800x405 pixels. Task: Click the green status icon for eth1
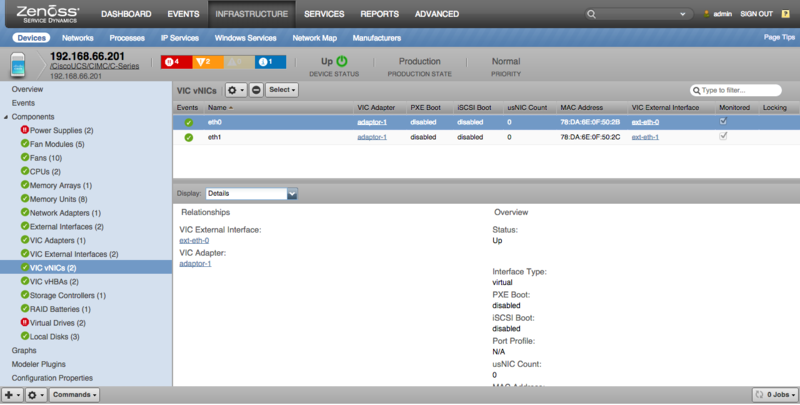tap(189, 137)
